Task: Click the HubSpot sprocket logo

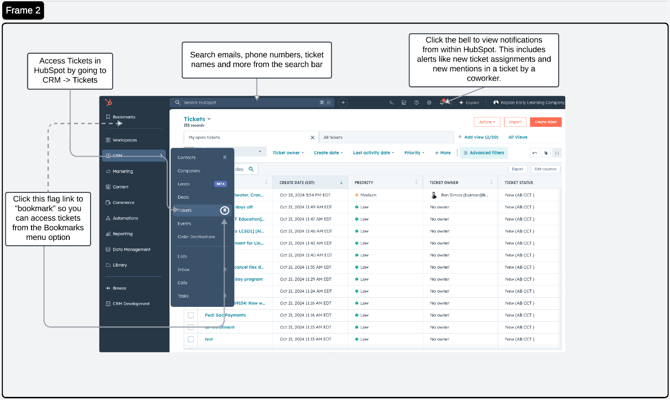Action: [109, 102]
